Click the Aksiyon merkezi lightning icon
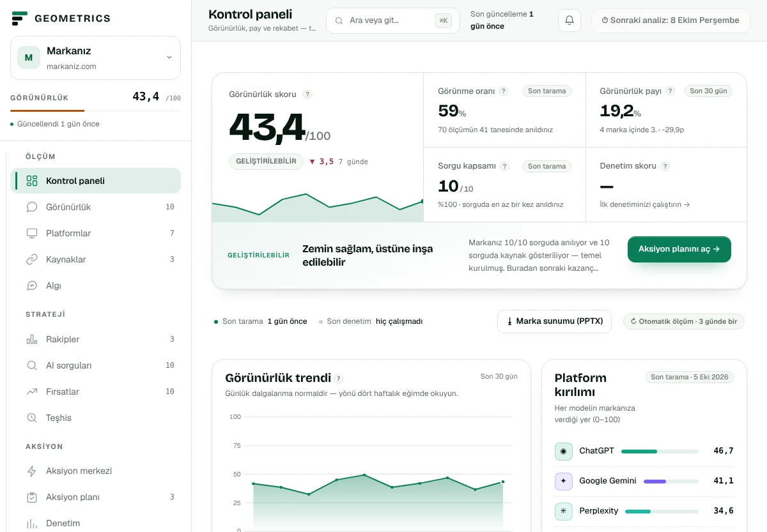 (32, 471)
